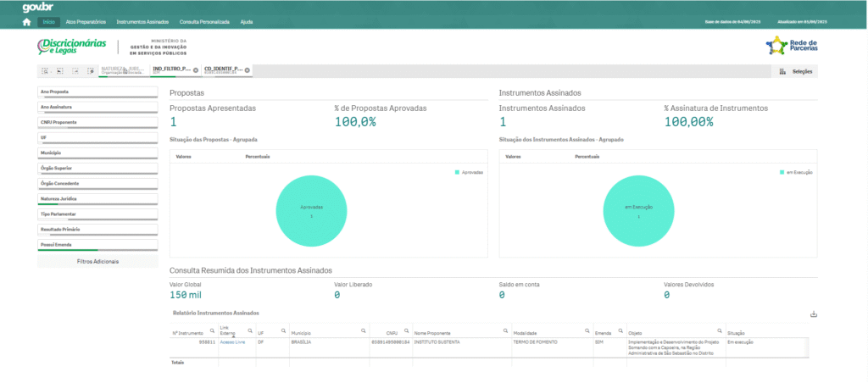868x383 pixels.
Task: Remove the IND_FILTRO_P selection
Action: [196, 70]
